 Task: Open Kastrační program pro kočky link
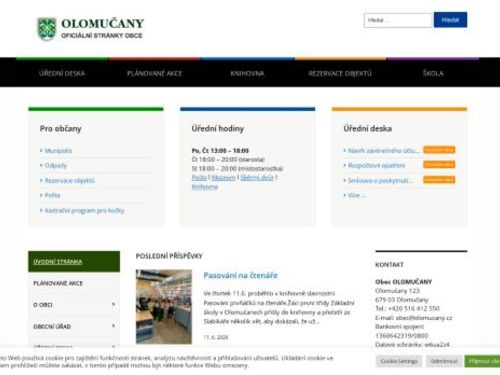click(84, 210)
